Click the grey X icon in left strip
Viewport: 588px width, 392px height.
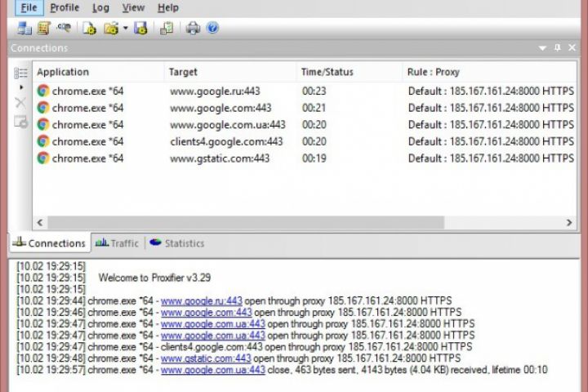pos(20,102)
